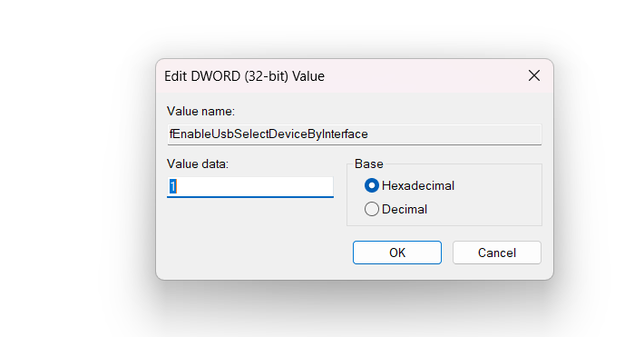Click the fEnableUsbSelectDeviceByInterface value name field
The image size is (644, 337).
coord(355,134)
